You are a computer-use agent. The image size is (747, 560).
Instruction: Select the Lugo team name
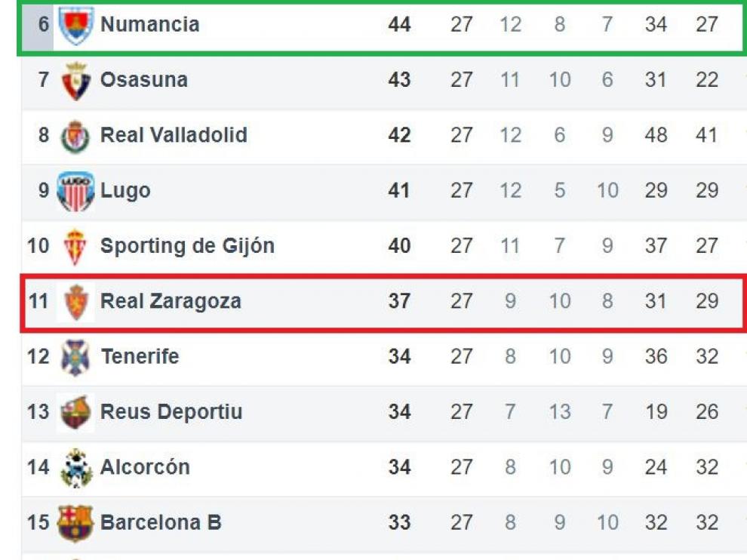pyautogui.click(x=126, y=191)
